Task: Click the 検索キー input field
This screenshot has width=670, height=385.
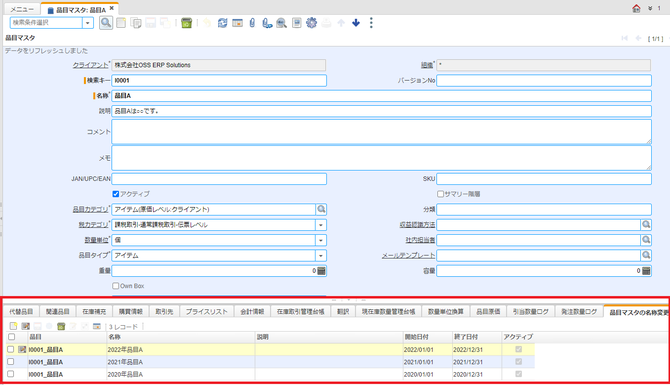Action: [219, 80]
